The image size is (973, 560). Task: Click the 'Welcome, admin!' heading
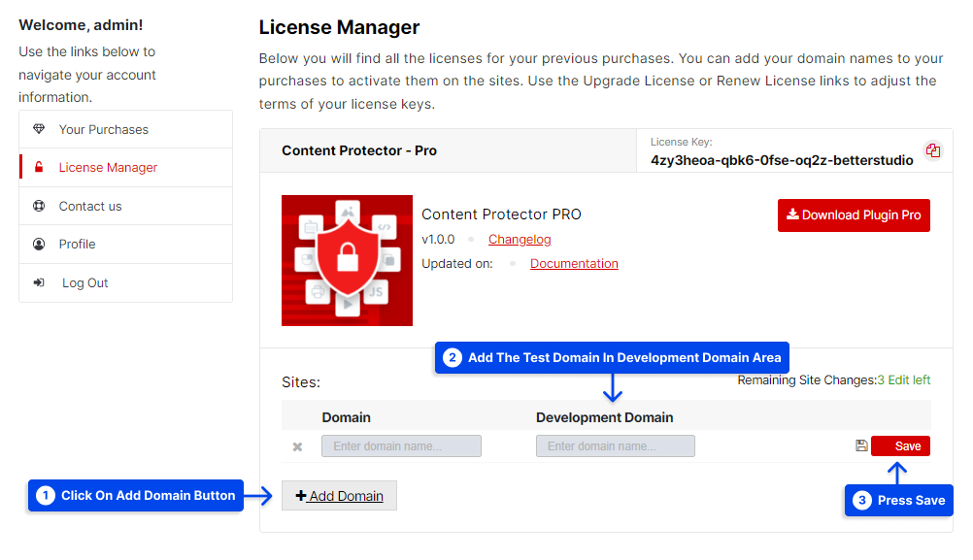coord(81,25)
